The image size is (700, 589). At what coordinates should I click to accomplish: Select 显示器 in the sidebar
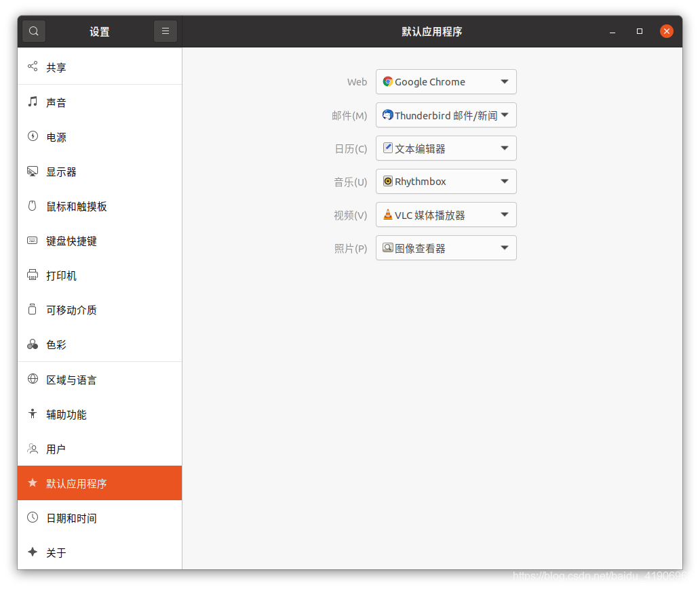[x=100, y=171]
